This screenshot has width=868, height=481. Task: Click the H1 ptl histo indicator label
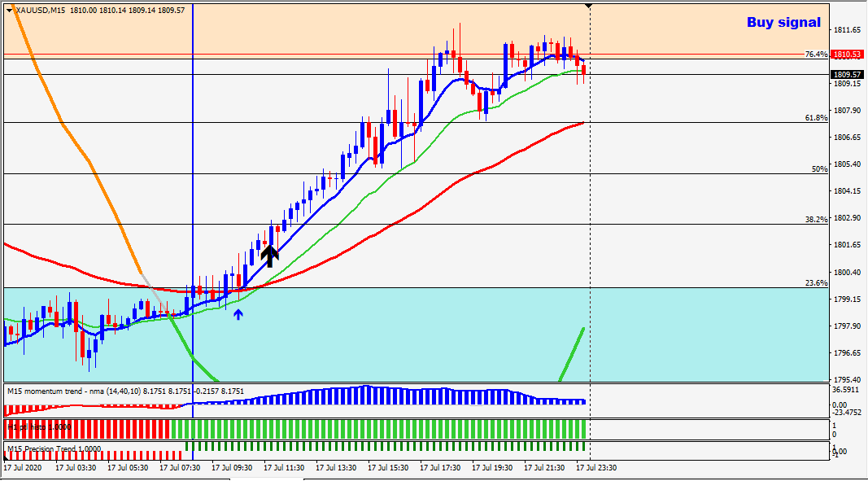(x=39, y=427)
